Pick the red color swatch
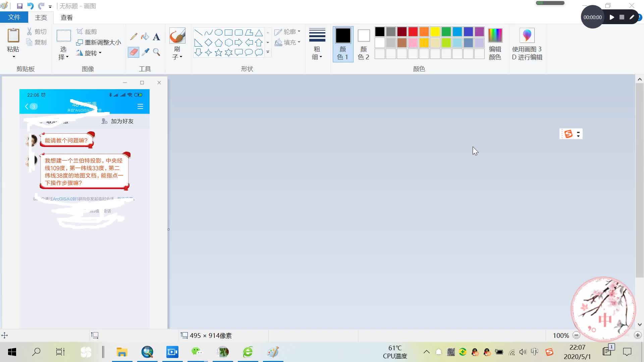 (x=413, y=32)
